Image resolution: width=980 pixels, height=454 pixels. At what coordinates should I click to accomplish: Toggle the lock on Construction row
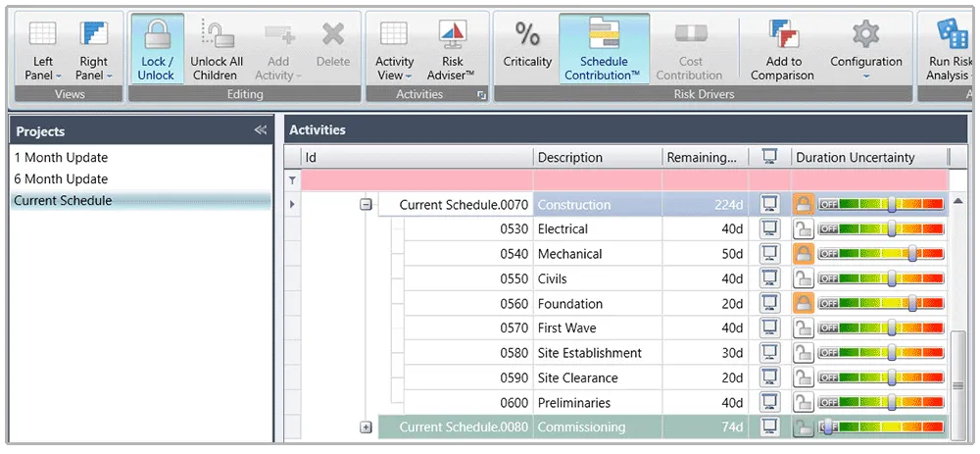804,205
